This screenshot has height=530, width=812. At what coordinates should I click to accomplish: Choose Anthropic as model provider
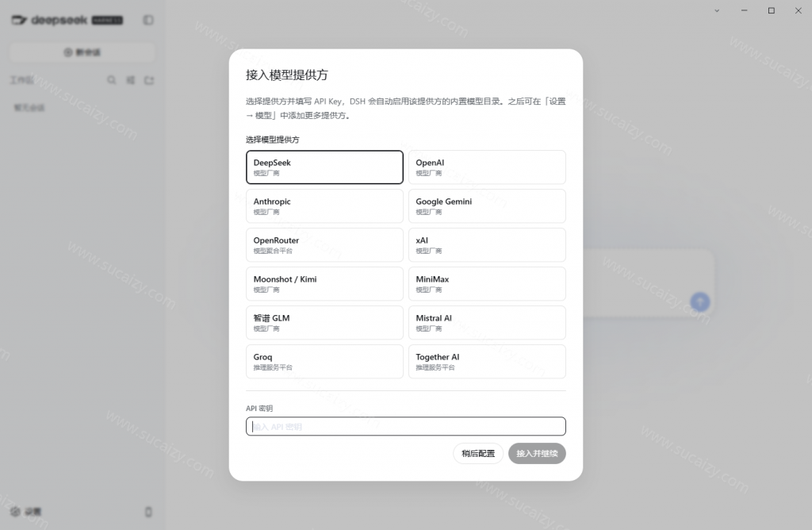tap(324, 205)
